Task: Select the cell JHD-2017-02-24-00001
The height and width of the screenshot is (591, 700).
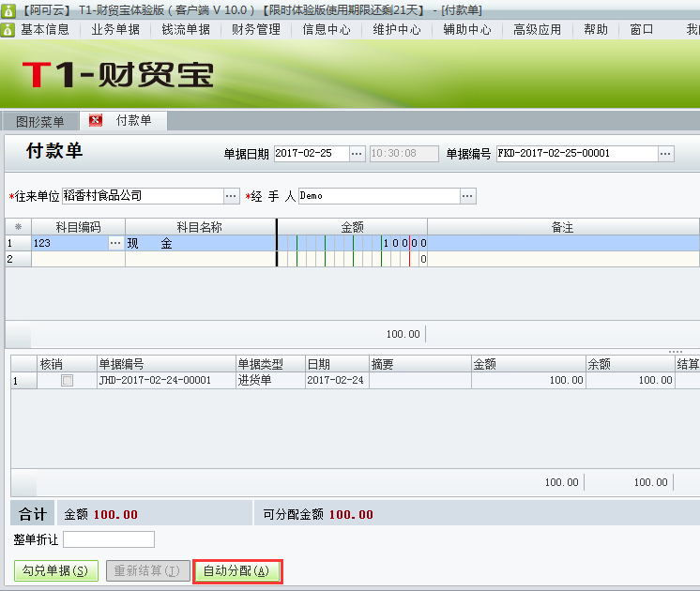Action: click(166, 380)
